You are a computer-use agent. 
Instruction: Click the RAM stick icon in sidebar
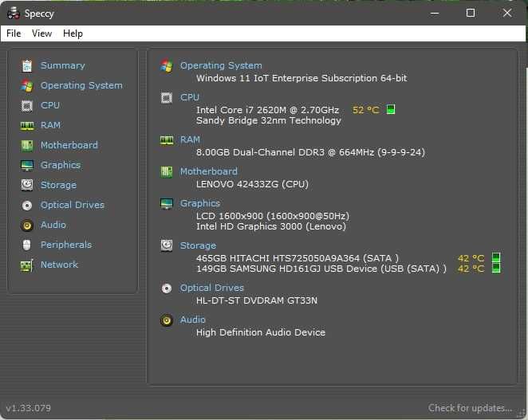(27, 126)
